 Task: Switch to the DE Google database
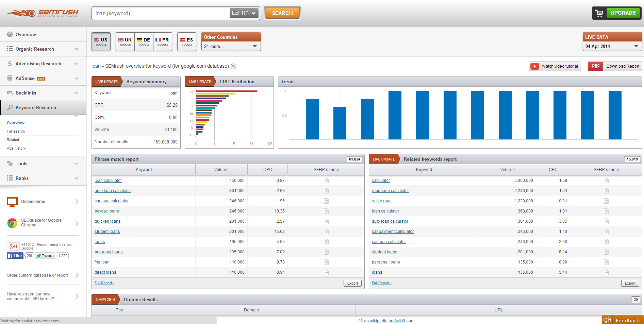tap(144, 41)
